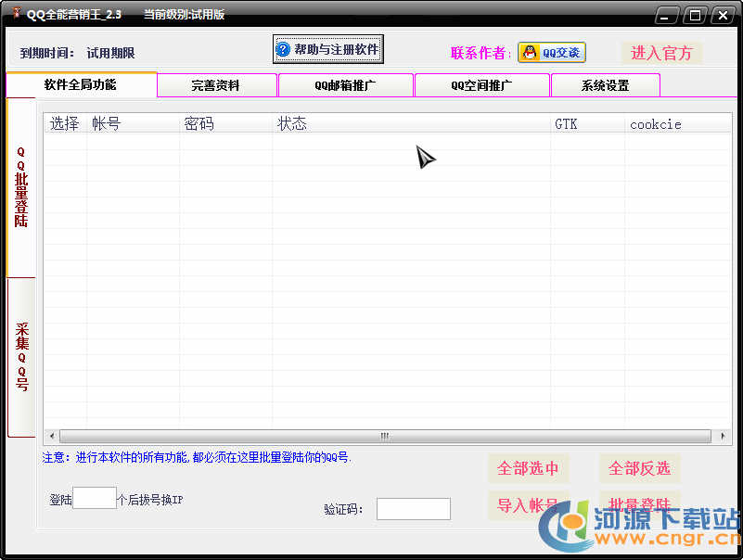The image size is (743, 560).
Task: Open the QQ邮箱推广 tab
Action: (346, 85)
